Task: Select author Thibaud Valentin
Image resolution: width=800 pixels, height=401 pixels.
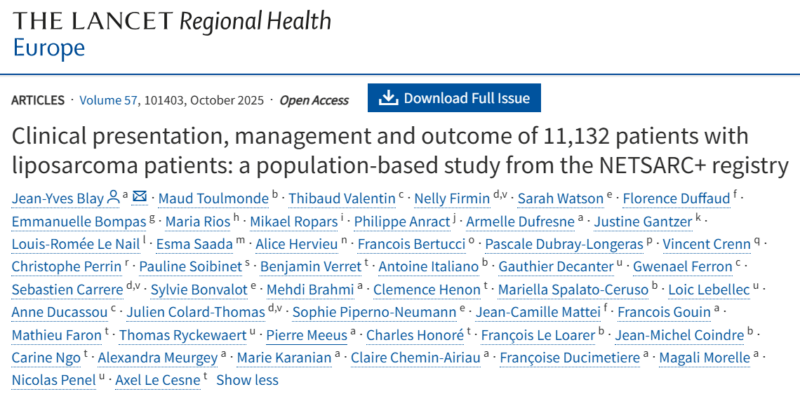Action: pos(342,198)
